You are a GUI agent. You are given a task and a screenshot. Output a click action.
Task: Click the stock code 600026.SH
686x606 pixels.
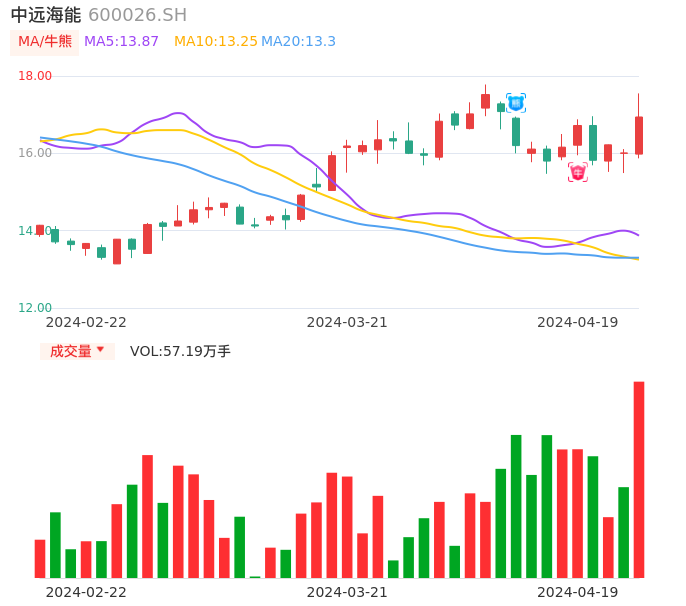[x=137, y=15]
